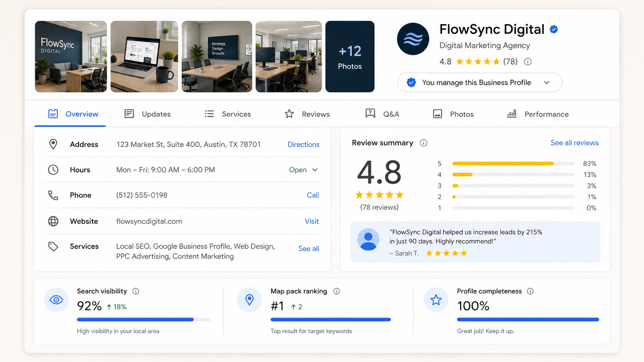
Task: Click the (512) 555-0198 phone number
Action: (142, 195)
